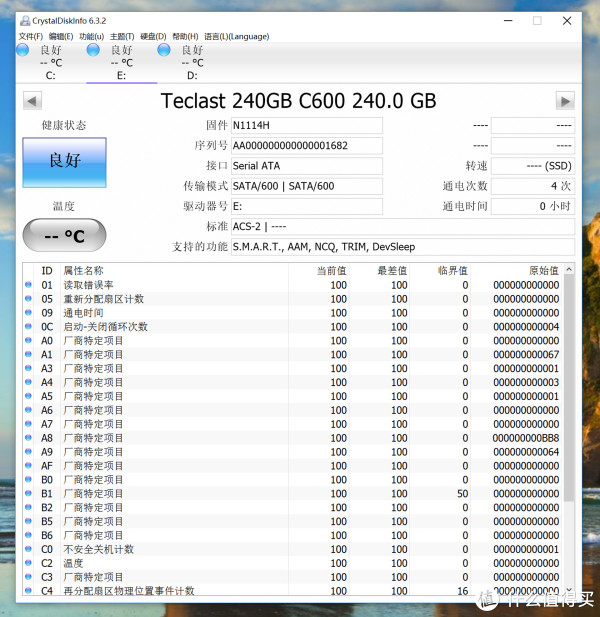The height and width of the screenshot is (617, 600).
Task: Click the serial number field AA000000000000001682
Action: (x=307, y=146)
